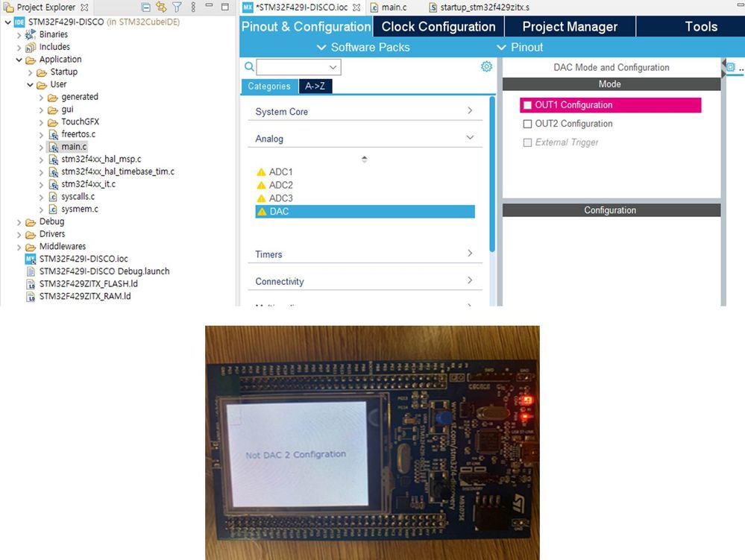Open the Project Manager tab

coord(570,27)
